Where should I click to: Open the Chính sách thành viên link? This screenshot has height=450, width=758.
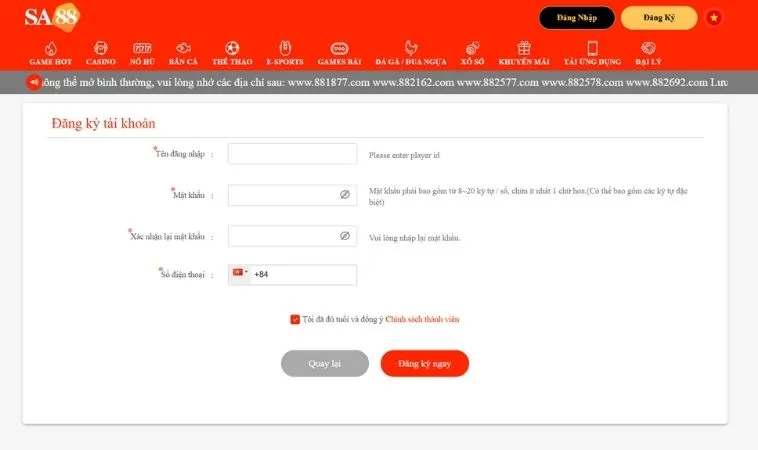pos(422,319)
